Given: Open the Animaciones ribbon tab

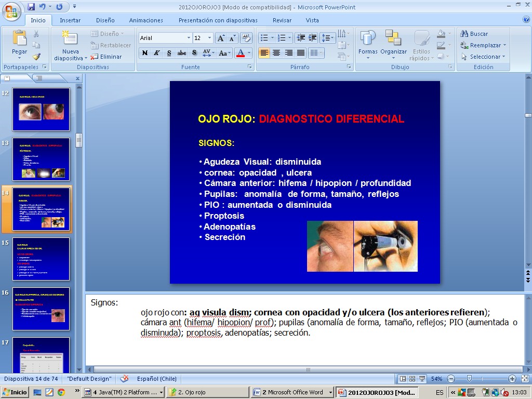Looking at the screenshot, I should point(146,20).
